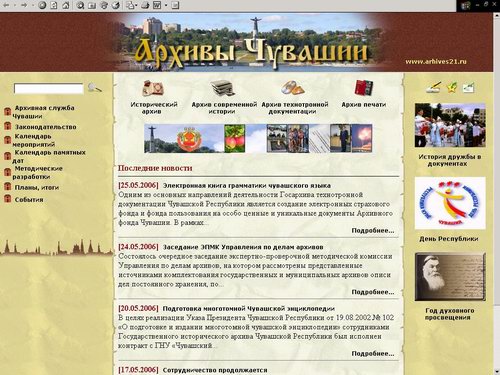This screenshot has width=500, height=375.
Task: Open the History toolbar icon
Action: tap(116, 5)
